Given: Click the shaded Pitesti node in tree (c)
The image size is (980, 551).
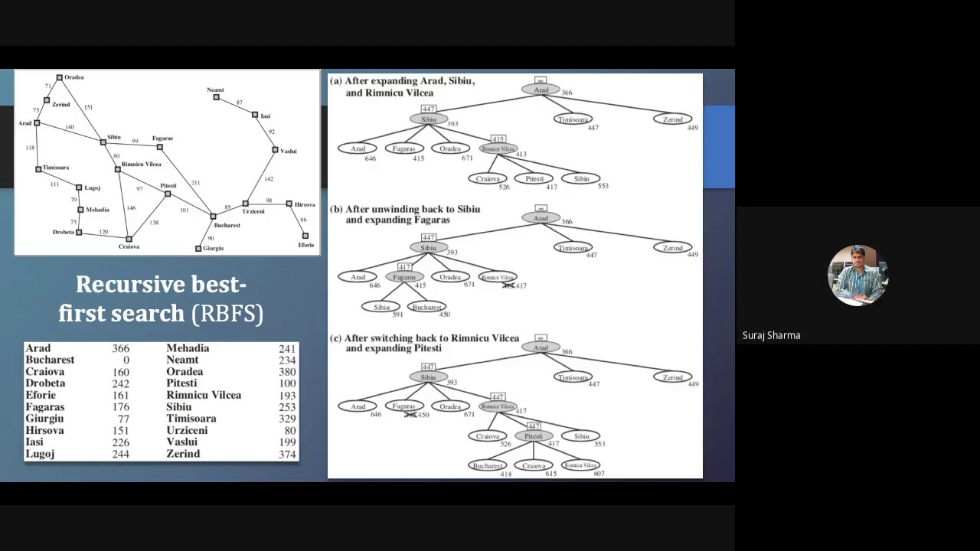Looking at the screenshot, I should pyautogui.click(x=534, y=436).
